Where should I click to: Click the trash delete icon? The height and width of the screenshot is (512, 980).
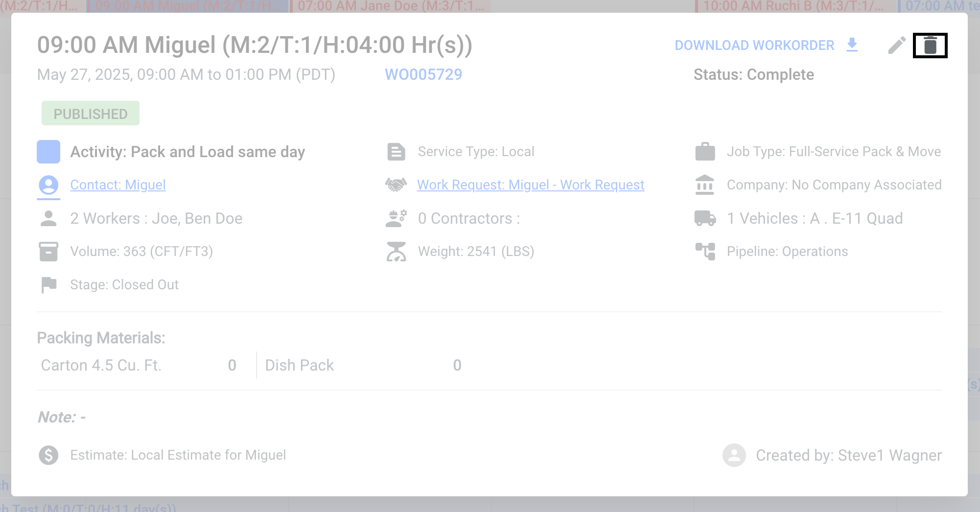point(930,46)
